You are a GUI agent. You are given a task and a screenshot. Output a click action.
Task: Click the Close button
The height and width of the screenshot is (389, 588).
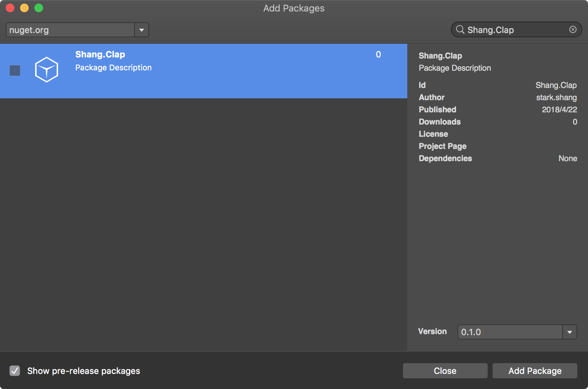pos(445,371)
